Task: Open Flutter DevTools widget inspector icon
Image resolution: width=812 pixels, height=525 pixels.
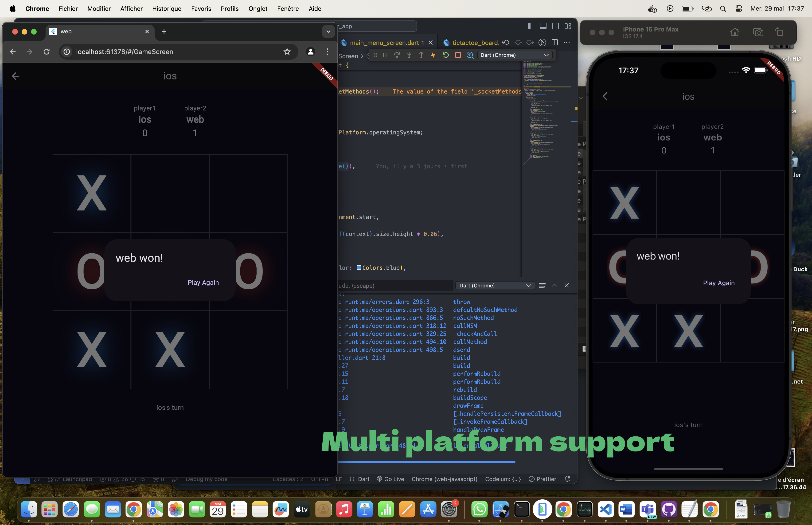Action: [470, 55]
